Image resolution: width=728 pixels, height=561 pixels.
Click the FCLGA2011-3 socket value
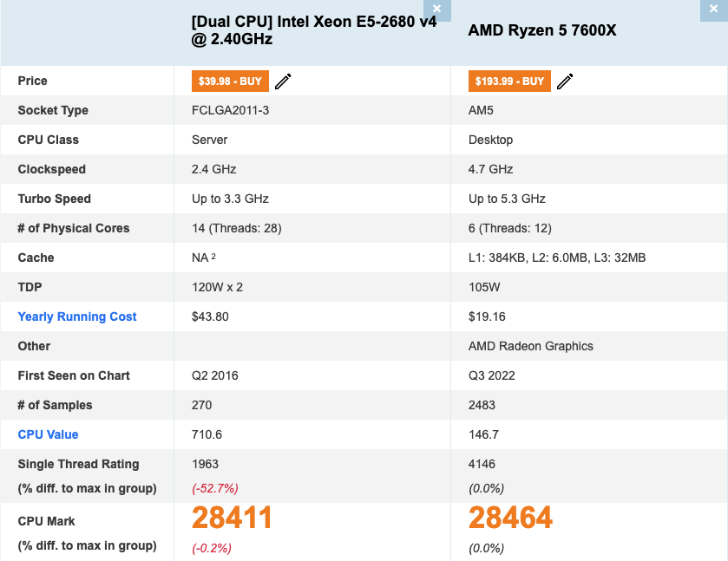point(230,110)
